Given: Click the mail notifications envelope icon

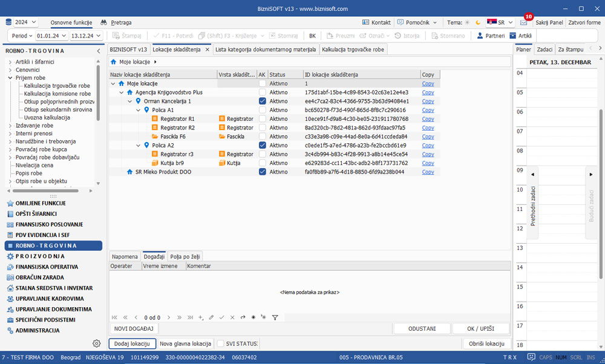Looking at the screenshot, I should coord(523,22).
